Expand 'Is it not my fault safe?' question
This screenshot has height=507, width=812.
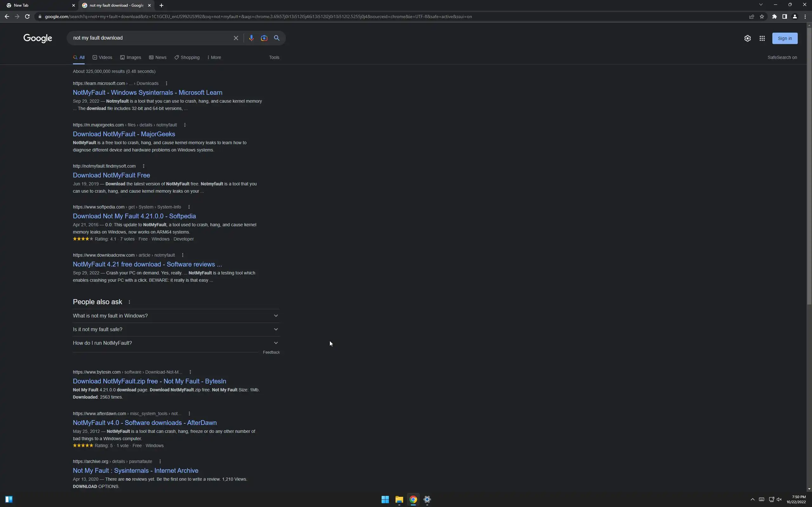click(176, 329)
